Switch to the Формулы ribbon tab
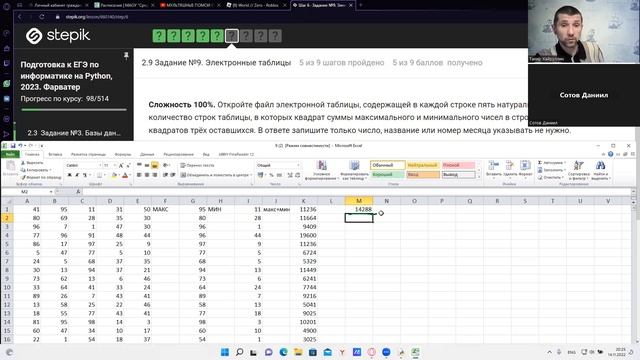640x360 pixels. coord(123,154)
